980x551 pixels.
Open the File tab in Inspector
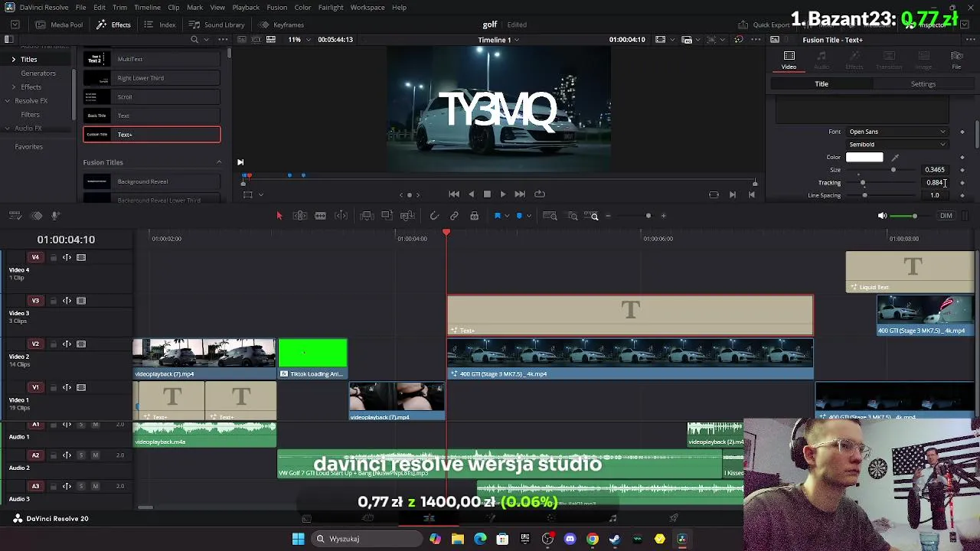click(x=956, y=60)
